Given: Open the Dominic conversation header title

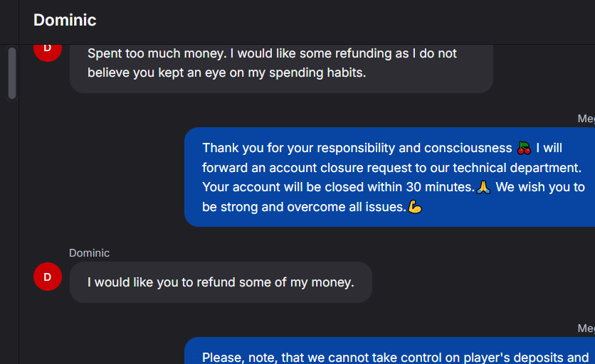Looking at the screenshot, I should coord(65,20).
